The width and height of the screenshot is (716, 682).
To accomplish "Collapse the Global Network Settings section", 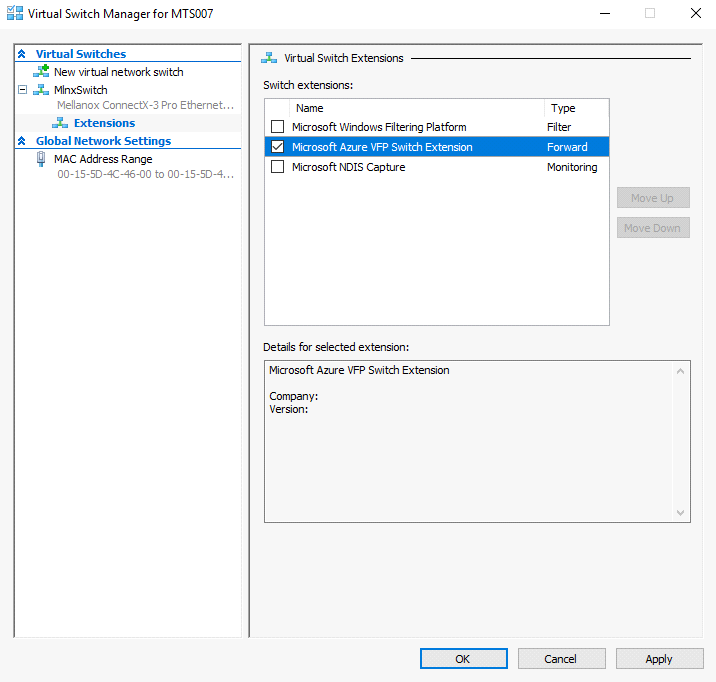I will click(x=22, y=141).
